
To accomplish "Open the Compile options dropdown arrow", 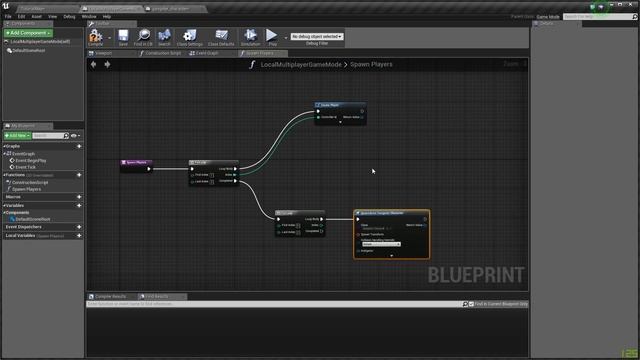I will 109,38.
